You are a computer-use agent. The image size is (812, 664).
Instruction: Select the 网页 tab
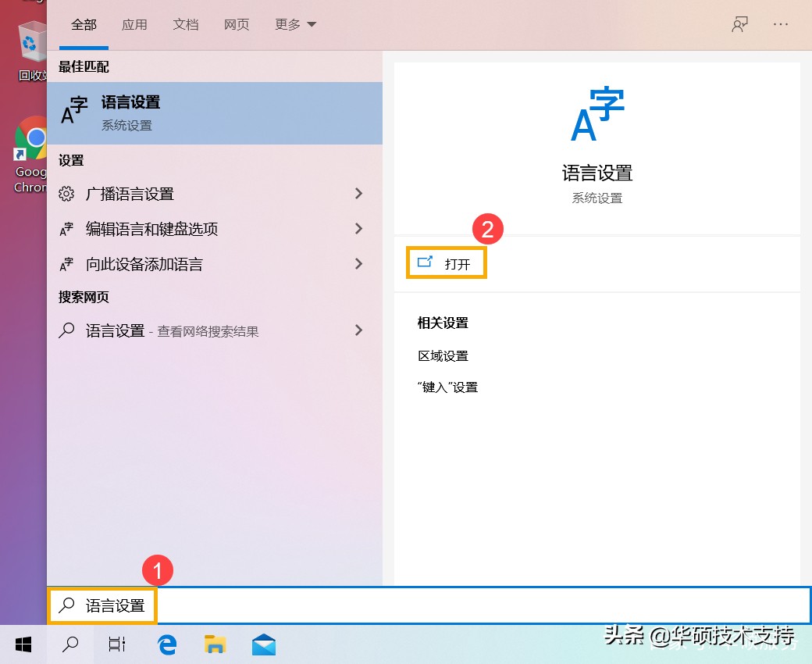[x=236, y=24]
